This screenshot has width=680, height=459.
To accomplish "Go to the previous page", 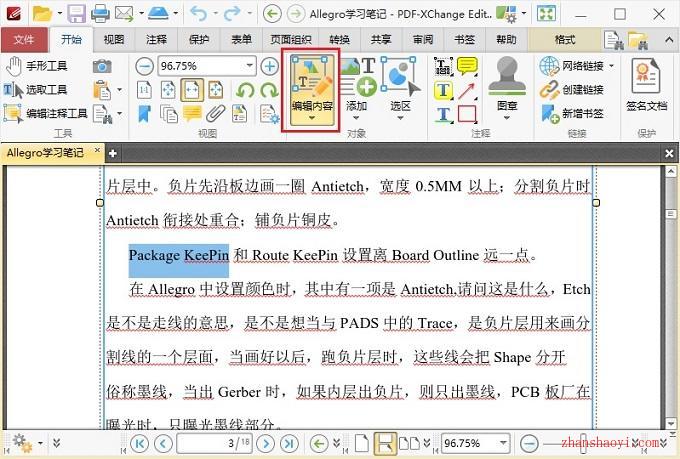I will coord(163,443).
